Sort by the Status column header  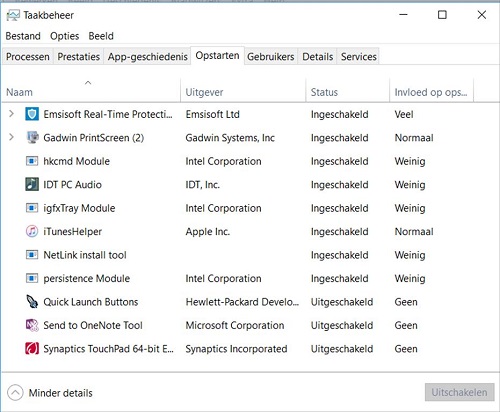click(x=348, y=92)
